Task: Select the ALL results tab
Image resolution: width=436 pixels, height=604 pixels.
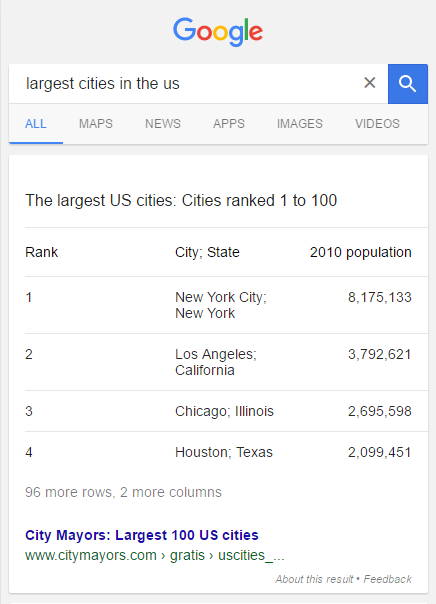Action: pyautogui.click(x=36, y=124)
